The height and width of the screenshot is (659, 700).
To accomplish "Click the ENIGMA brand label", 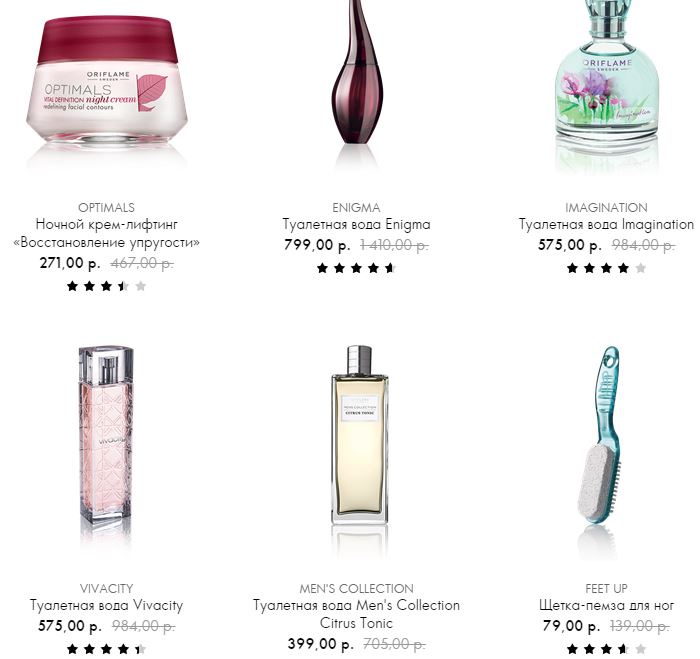I will tap(356, 208).
